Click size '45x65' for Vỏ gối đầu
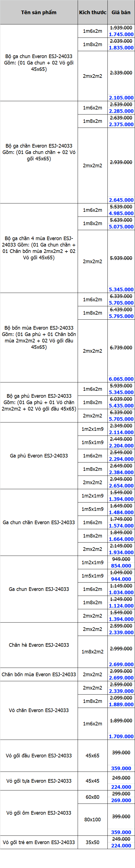This screenshot has width=135, height=868. 92,755
